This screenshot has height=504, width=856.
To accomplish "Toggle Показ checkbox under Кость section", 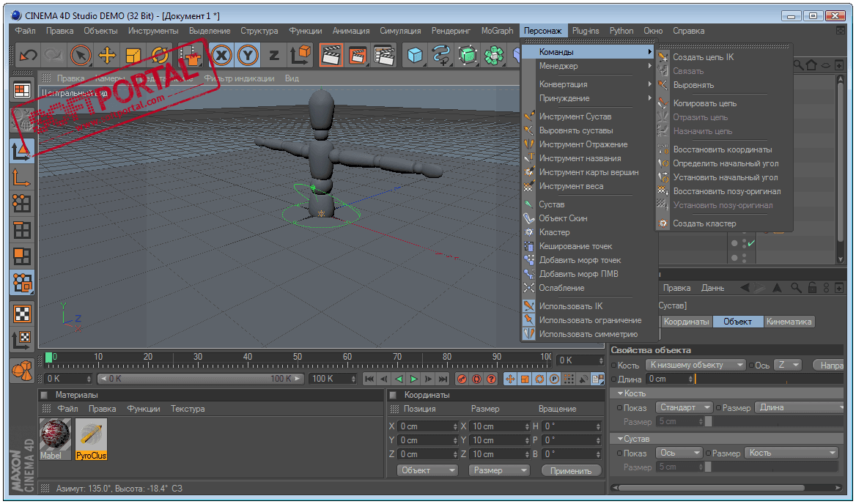I will pos(619,408).
